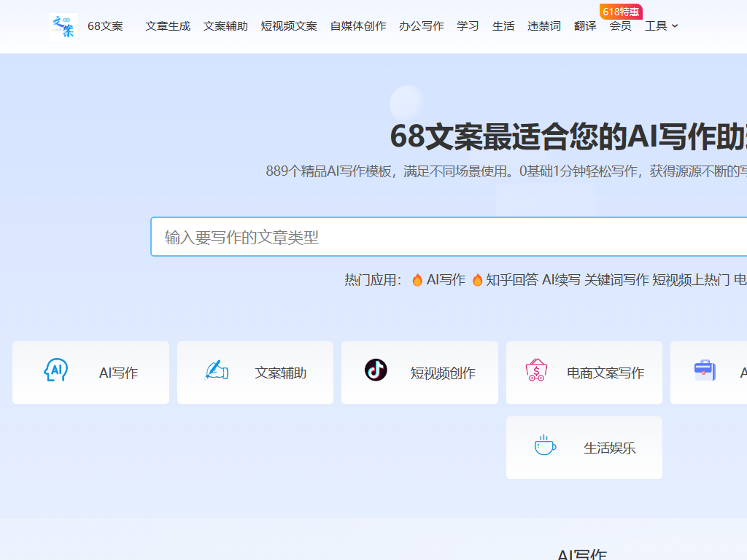The width and height of the screenshot is (747, 560).
Task: Click the TikTok icon on 短视频创作 card
Action: [x=376, y=370]
